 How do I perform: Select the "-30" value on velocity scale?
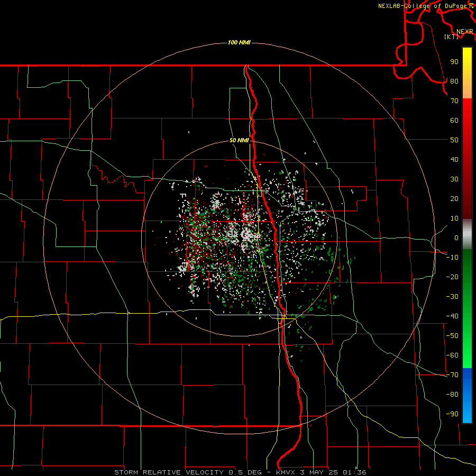[452, 297]
